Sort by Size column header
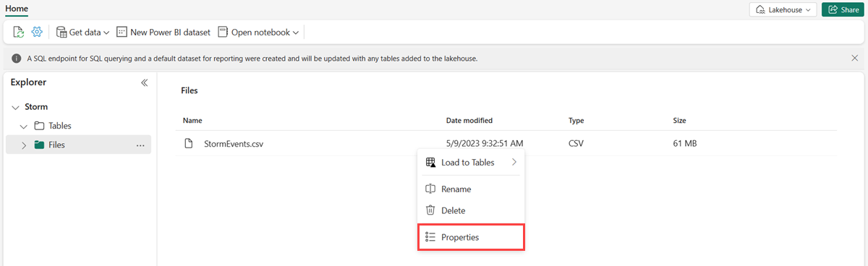868x266 pixels. 679,121
